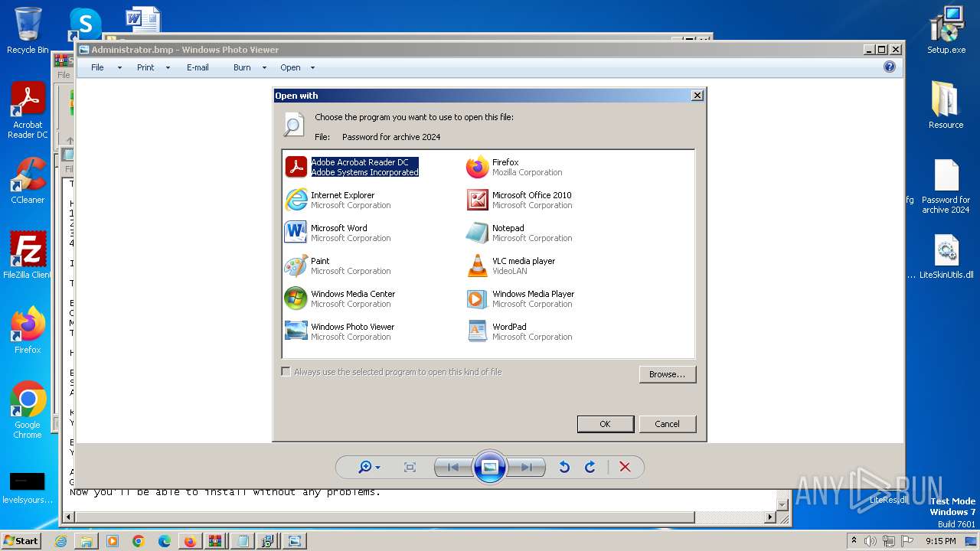The image size is (980, 551).
Task: Pick Microsoft Office 2010 in the list
Action: pyautogui.click(x=519, y=200)
